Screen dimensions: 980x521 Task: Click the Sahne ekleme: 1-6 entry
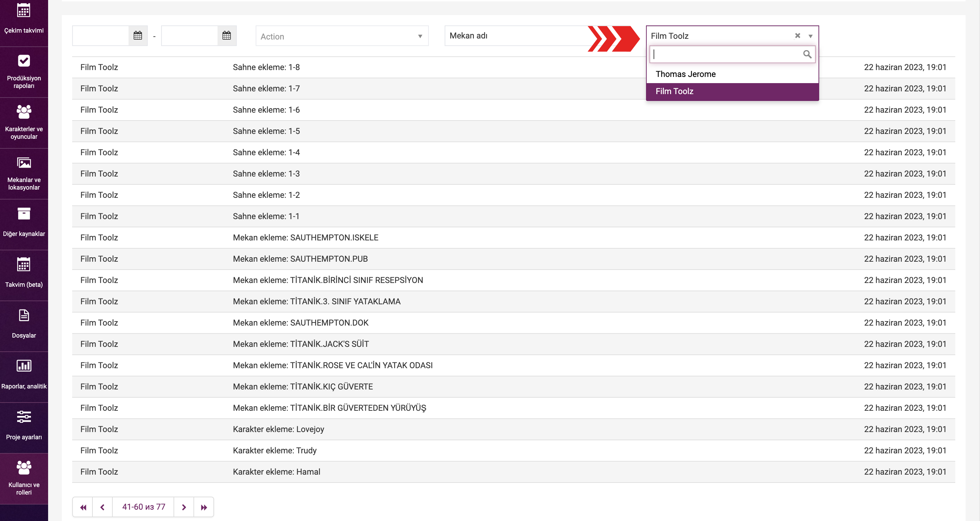click(266, 110)
